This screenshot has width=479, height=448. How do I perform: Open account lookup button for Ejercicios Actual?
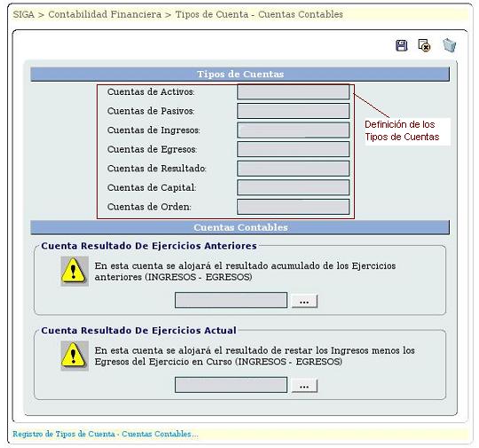pyautogui.click(x=304, y=386)
